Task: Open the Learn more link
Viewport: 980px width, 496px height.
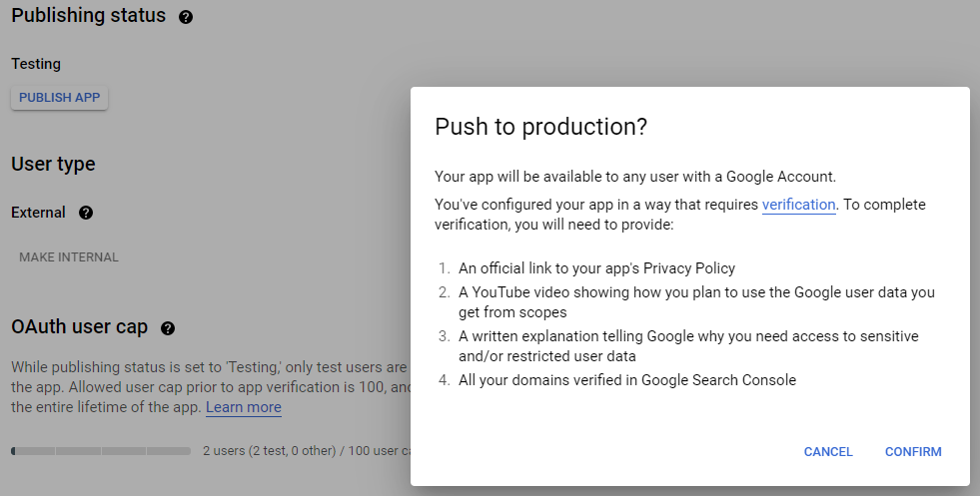Action: [x=244, y=407]
